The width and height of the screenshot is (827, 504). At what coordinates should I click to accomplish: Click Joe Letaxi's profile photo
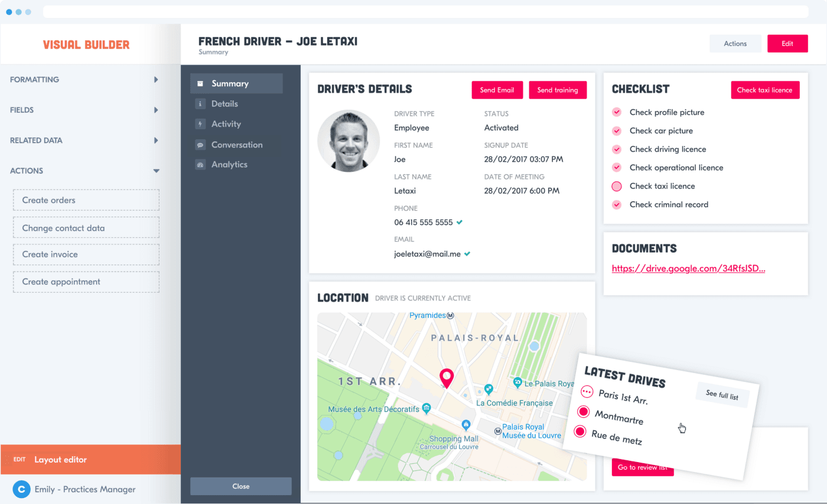click(349, 140)
